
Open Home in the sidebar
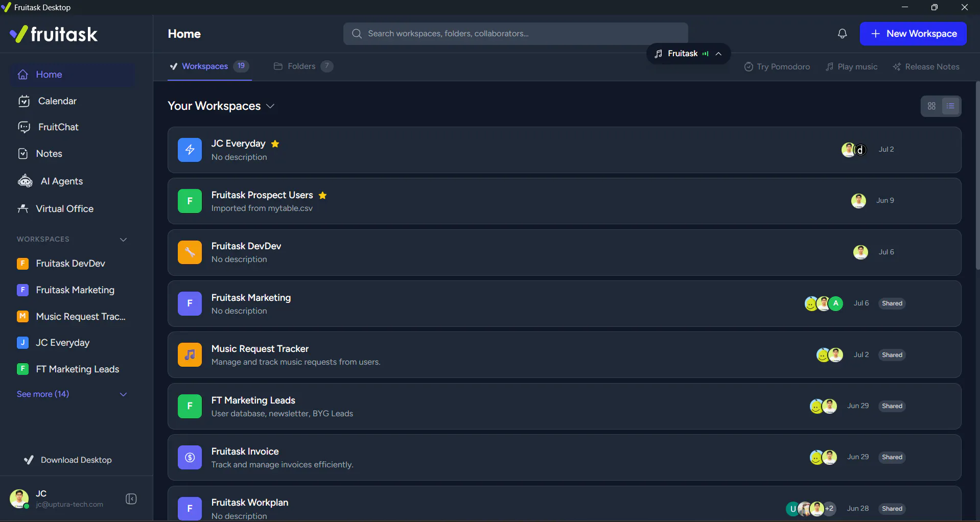(x=73, y=75)
